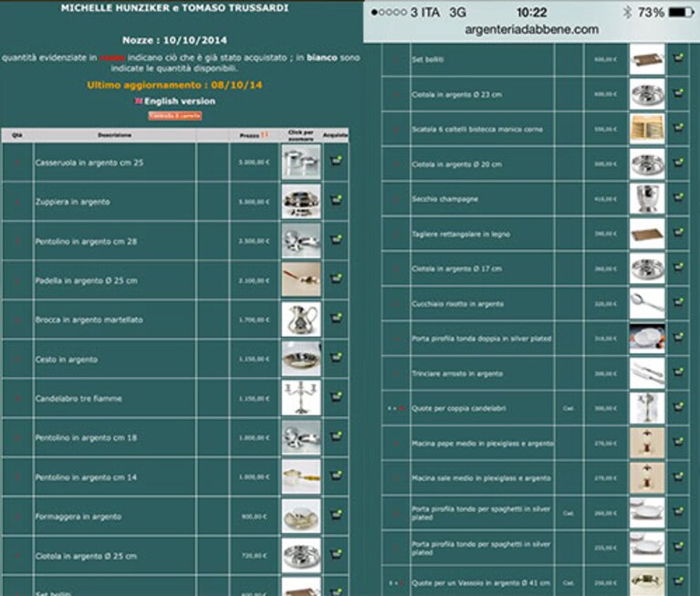Viewport: 700px width, 596px height.
Task: Enlarge the Macina pepe medio thumbnail
Action: click(x=647, y=443)
